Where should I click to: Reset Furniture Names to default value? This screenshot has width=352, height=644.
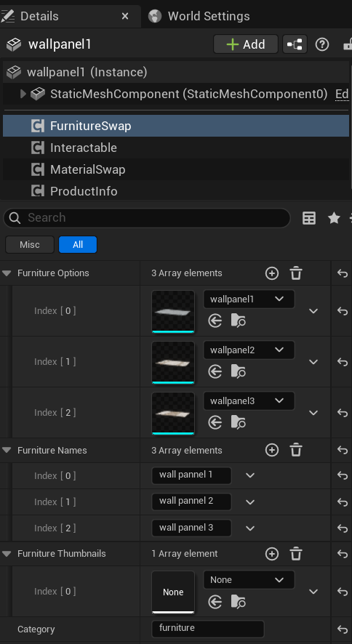pos(342,450)
